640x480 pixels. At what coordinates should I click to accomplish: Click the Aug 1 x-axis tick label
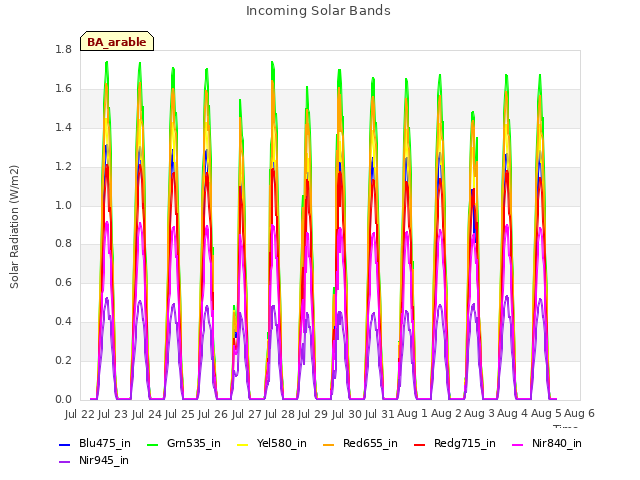click(x=412, y=414)
